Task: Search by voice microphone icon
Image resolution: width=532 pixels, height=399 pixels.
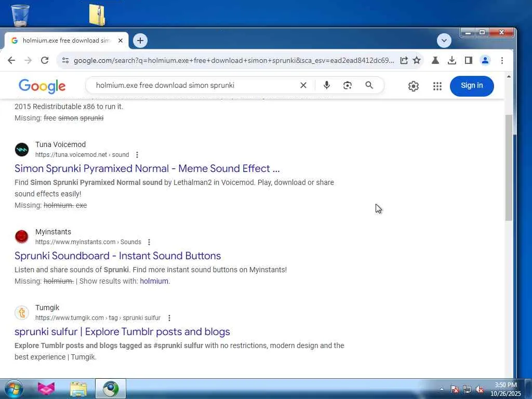Action: [326, 85]
